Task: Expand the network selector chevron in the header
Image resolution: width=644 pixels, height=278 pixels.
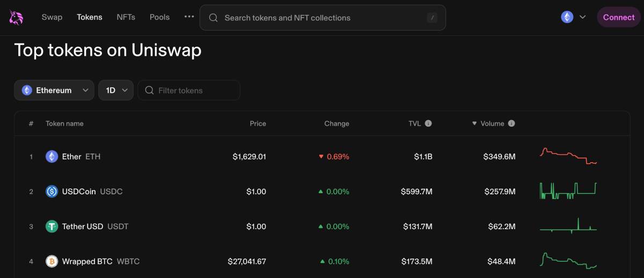Action: pos(582,17)
